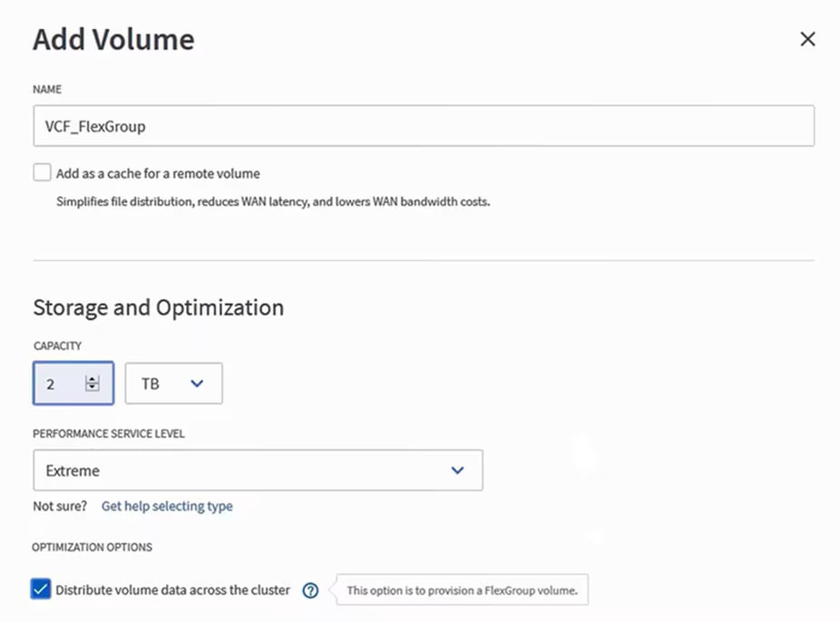Open the Performance Service Level dropdown
Viewport: 840px width, 622px height.
258,470
